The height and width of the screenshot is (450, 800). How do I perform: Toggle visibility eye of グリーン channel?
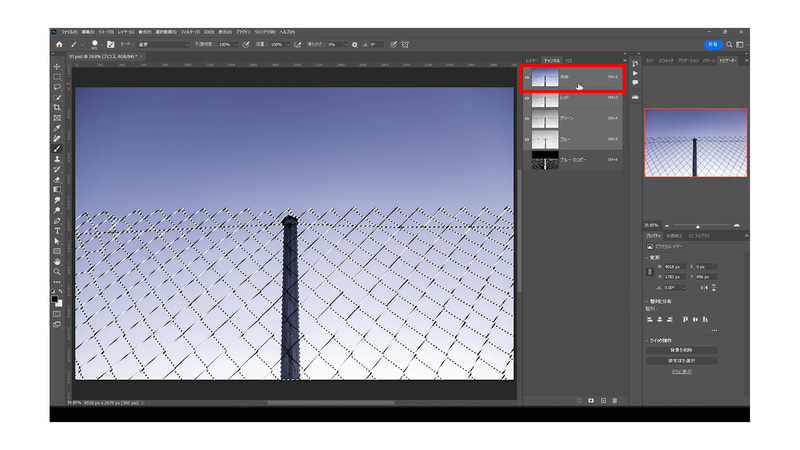pos(527,118)
